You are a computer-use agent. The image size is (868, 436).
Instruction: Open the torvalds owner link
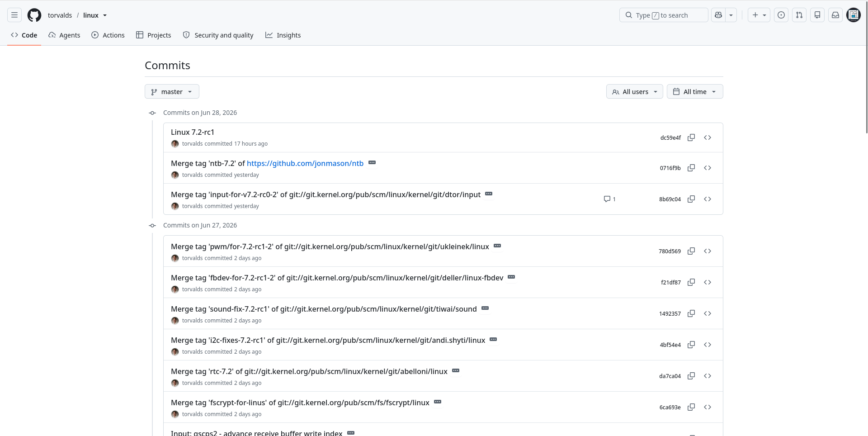coord(60,15)
